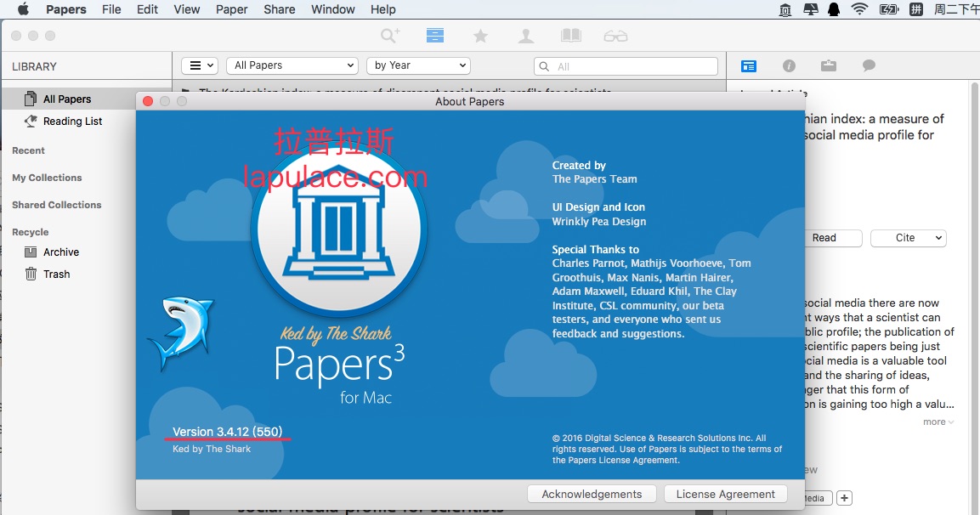
Task: Switch to the person Authors toolbar icon
Action: pyautogui.click(x=525, y=37)
